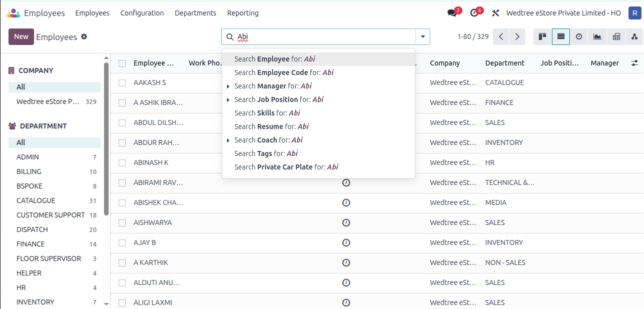644x309 pixels.
Task: Open the messages chat icon
Action: coord(452,13)
